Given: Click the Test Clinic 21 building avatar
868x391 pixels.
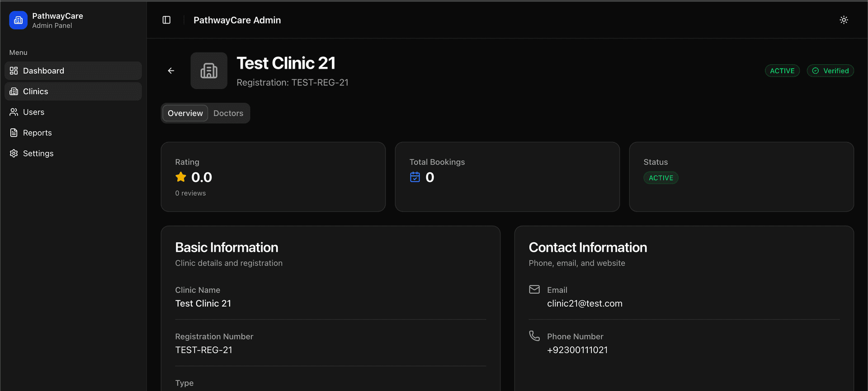Looking at the screenshot, I should 209,71.
